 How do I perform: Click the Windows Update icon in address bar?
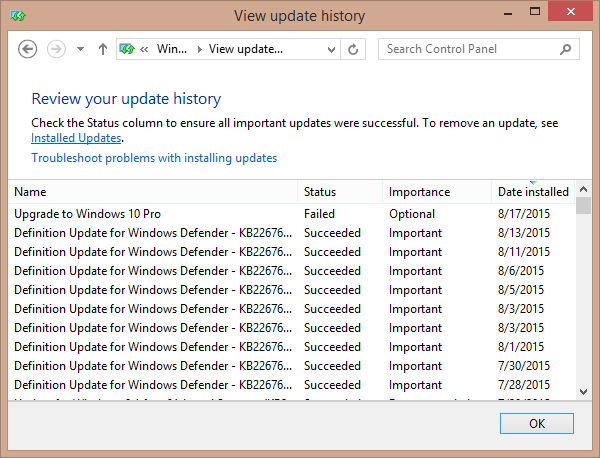[x=127, y=49]
